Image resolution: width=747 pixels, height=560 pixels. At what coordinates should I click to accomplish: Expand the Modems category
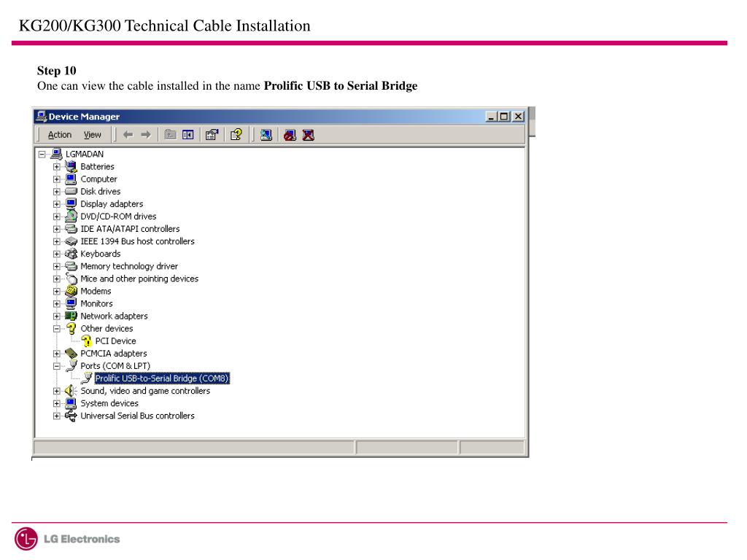(57, 292)
